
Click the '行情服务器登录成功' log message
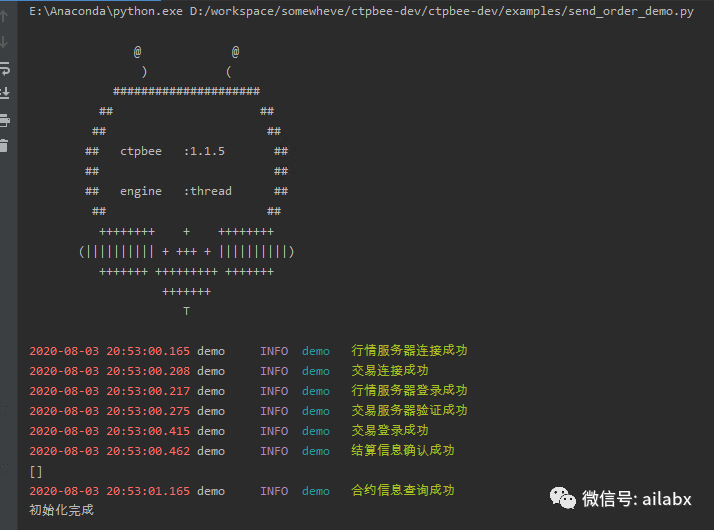(409, 390)
